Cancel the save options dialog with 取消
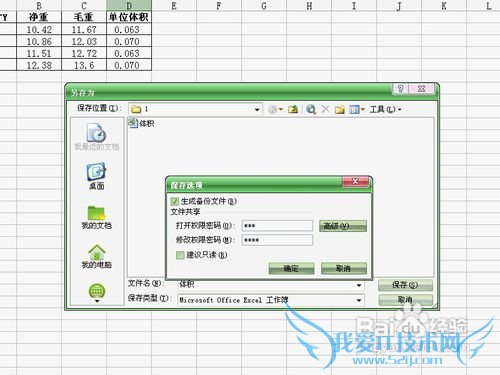Image resolution: width=500 pixels, height=375 pixels. click(344, 268)
